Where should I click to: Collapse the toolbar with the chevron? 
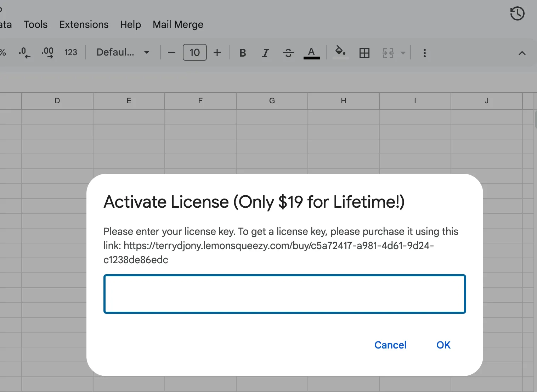coord(522,53)
